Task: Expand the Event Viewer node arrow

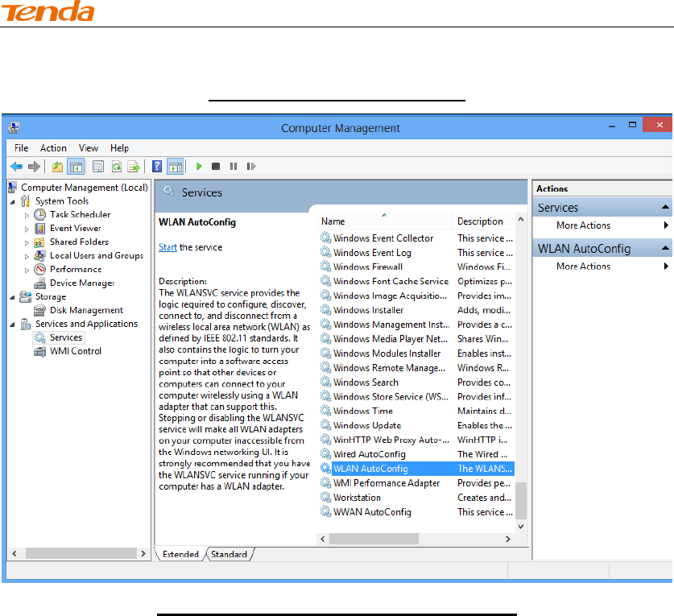Action: tap(27, 229)
